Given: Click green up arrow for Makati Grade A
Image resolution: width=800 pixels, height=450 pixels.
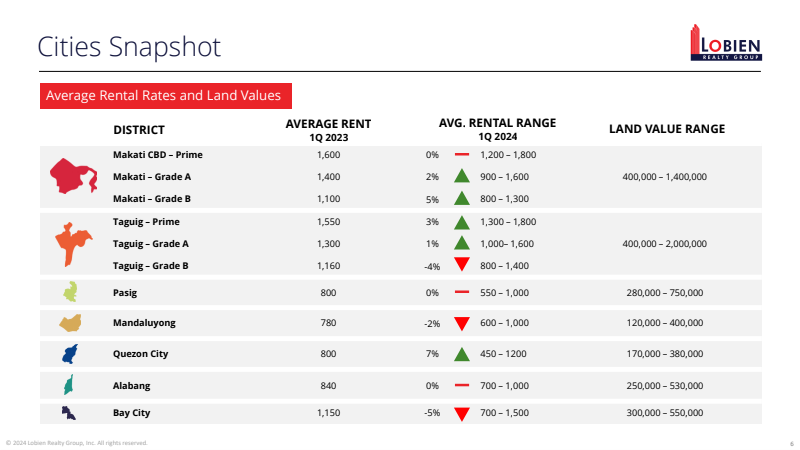Looking at the screenshot, I should coord(461,177).
